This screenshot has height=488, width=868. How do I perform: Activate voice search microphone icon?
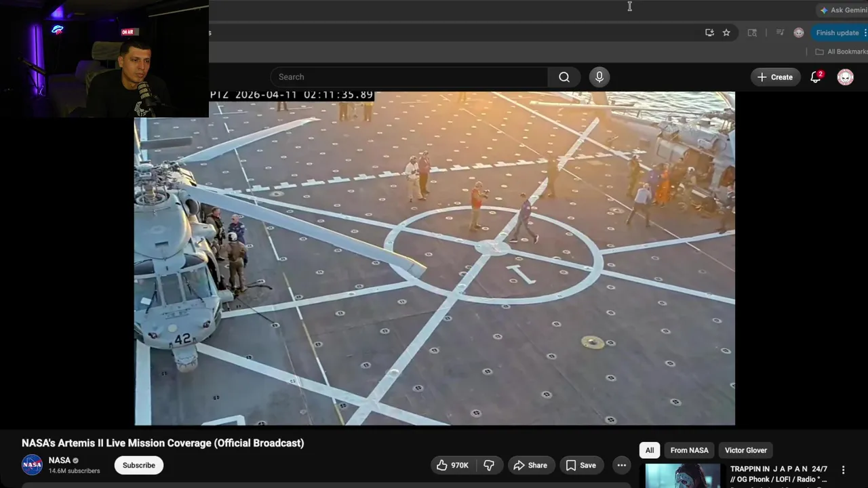[x=599, y=77]
